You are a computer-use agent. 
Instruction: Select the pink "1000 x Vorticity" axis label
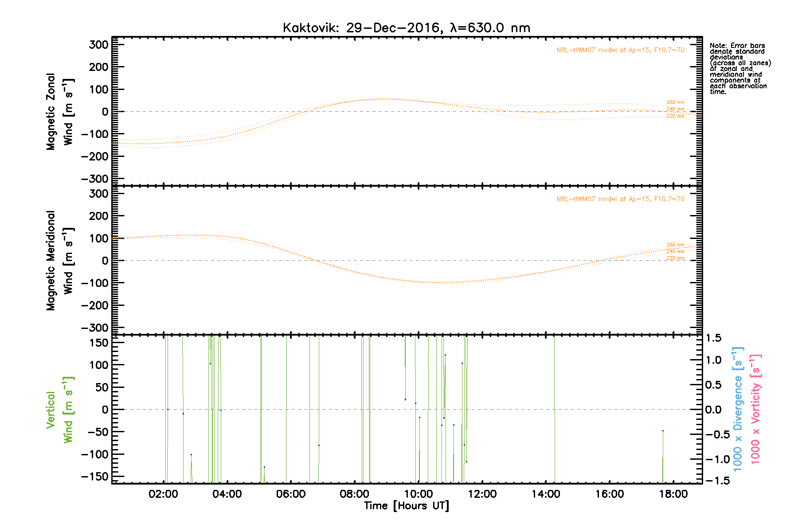755,409
